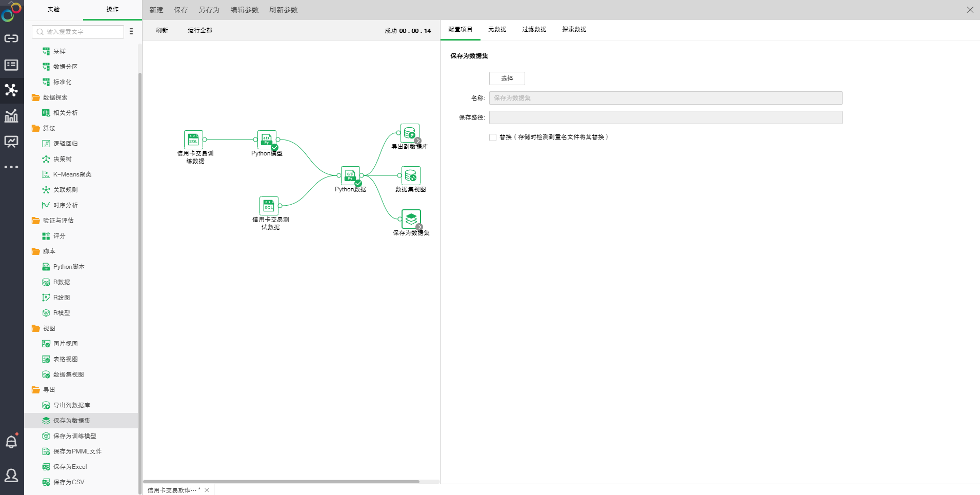The image size is (980, 495).
Task: Open the presentation dashboard icon in sidebar
Action: pos(11,142)
